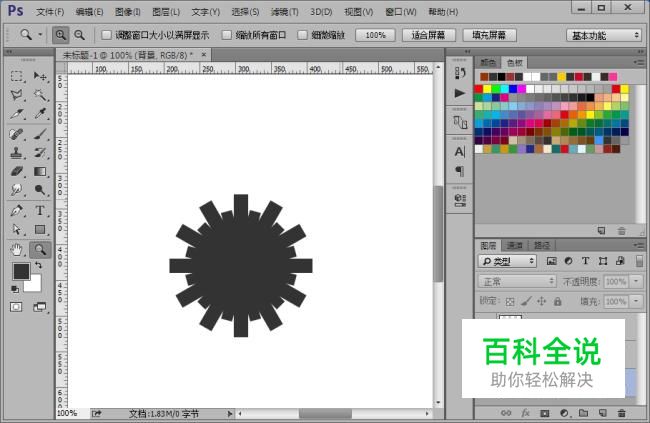Open fill 填充 dropdown arrow
The image size is (650, 423).
(x=636, y=301)
